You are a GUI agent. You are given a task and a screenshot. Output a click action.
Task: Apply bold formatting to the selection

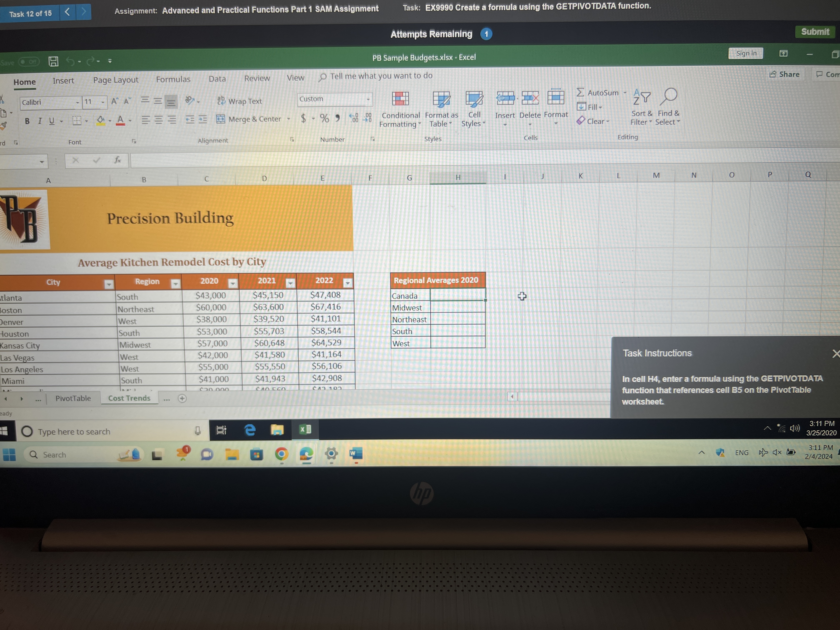click(27, 121)
